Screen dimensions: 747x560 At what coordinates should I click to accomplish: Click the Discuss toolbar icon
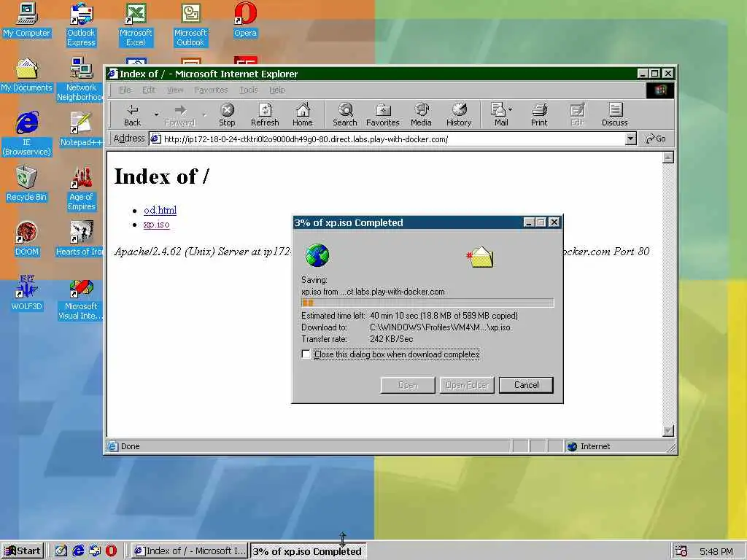tap(614, 114)
